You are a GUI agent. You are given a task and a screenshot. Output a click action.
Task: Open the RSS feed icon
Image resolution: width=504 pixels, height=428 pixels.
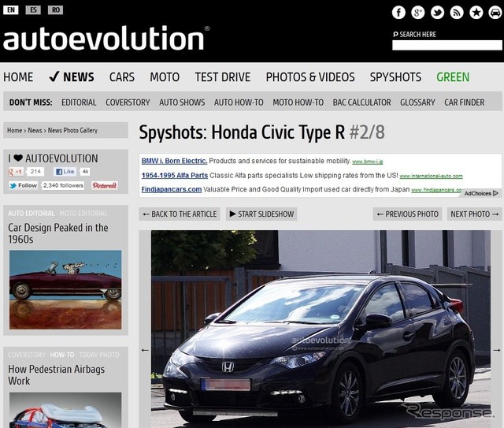[457, 13]
